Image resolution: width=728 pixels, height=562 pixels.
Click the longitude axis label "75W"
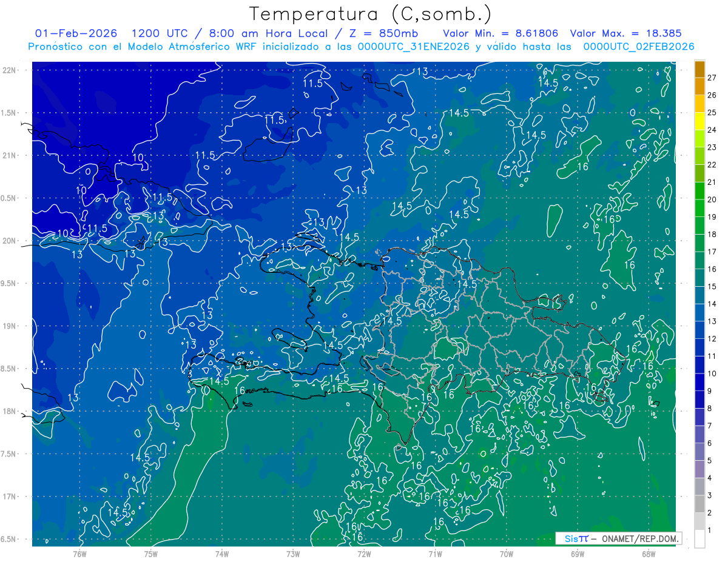[150, 554]
